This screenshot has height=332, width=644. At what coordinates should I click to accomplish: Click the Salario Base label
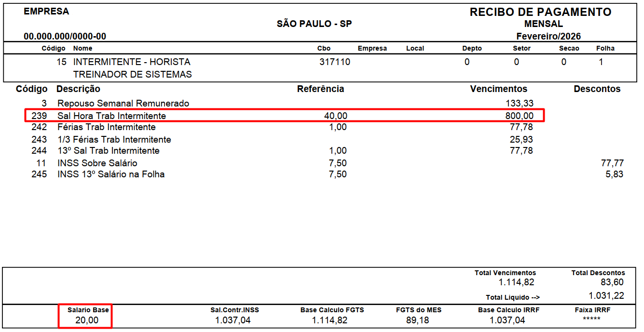coord(88,310)
